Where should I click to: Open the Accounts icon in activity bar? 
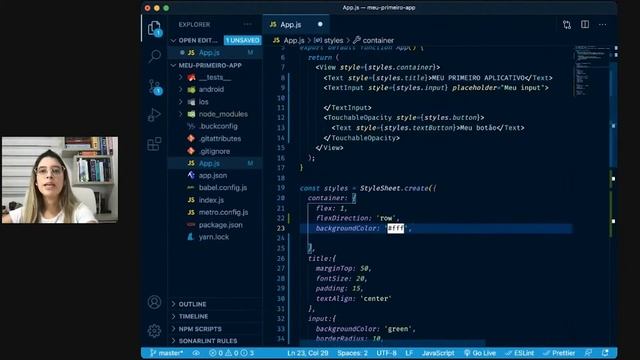154,302
